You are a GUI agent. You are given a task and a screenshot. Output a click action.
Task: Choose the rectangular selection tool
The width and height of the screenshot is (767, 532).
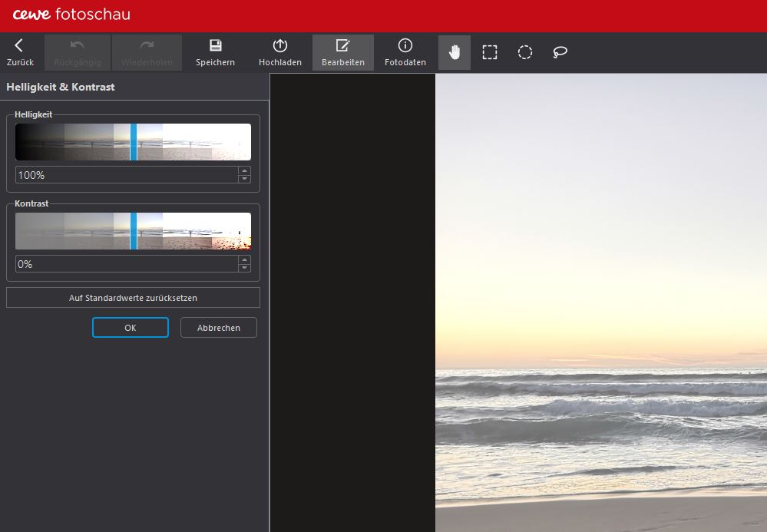click(x=490, y=52)
